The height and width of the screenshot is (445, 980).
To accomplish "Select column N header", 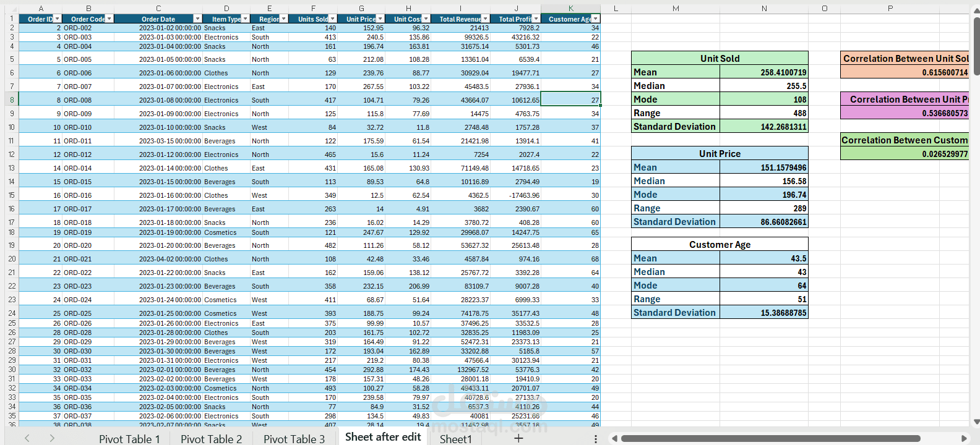I will click(764, 9).
